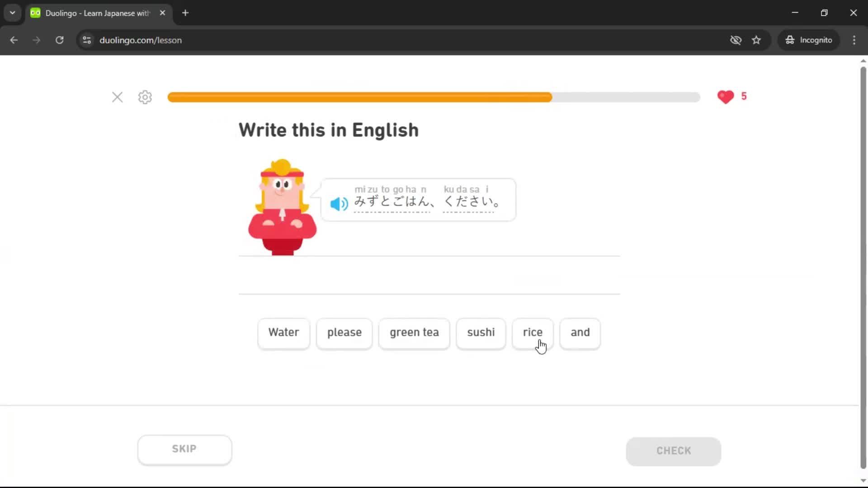Reload the Duolingo lesson page

pyautogui.click(x=59, y=40)
